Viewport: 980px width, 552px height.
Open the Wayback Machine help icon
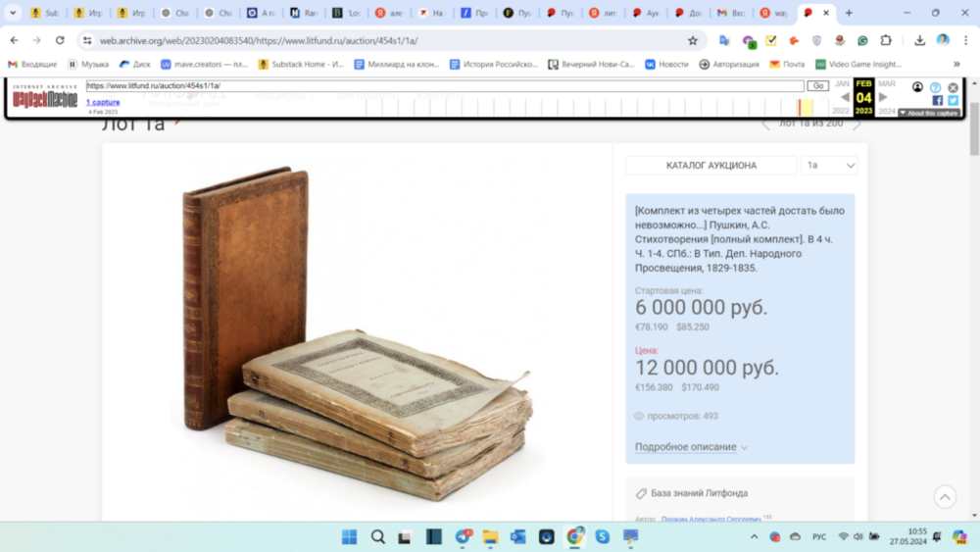[936, 87]
